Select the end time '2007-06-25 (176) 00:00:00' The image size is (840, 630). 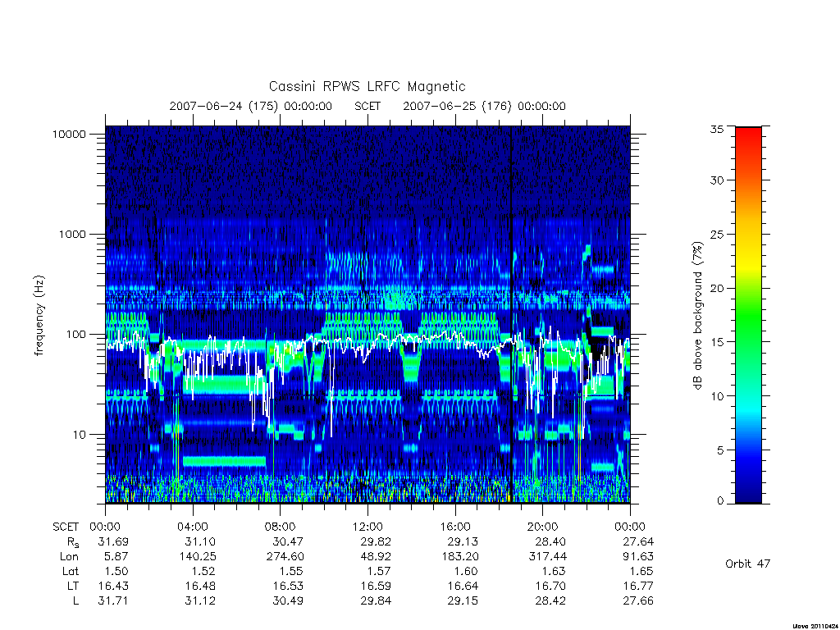click(484, 106)
